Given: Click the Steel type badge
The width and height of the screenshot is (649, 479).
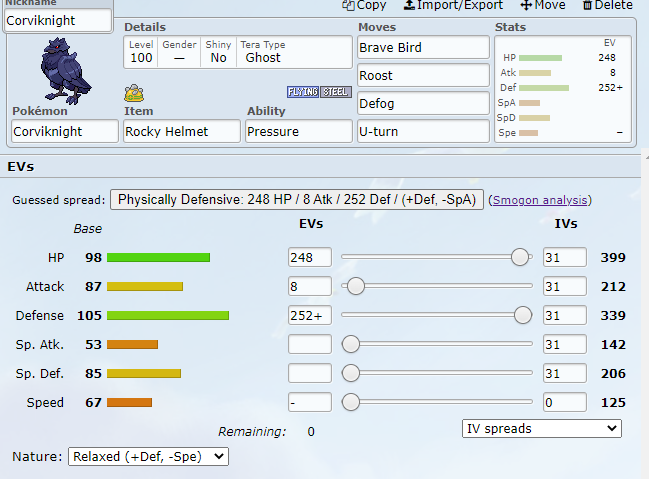Looking at the screenshot, I should pos(336,92).
